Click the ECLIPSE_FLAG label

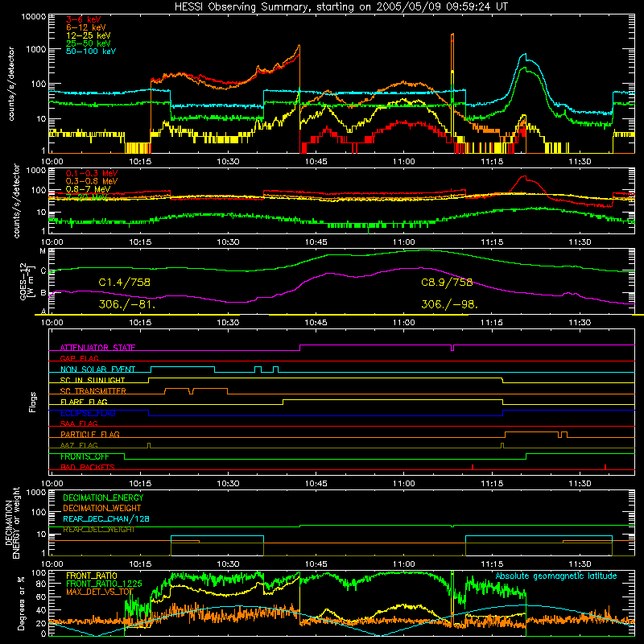coord(88,413)
